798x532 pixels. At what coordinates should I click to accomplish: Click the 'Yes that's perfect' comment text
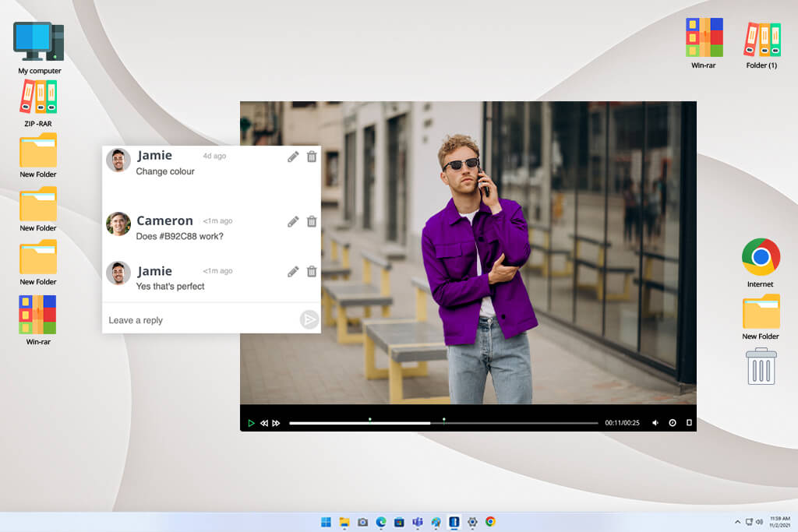pos(170,287)
